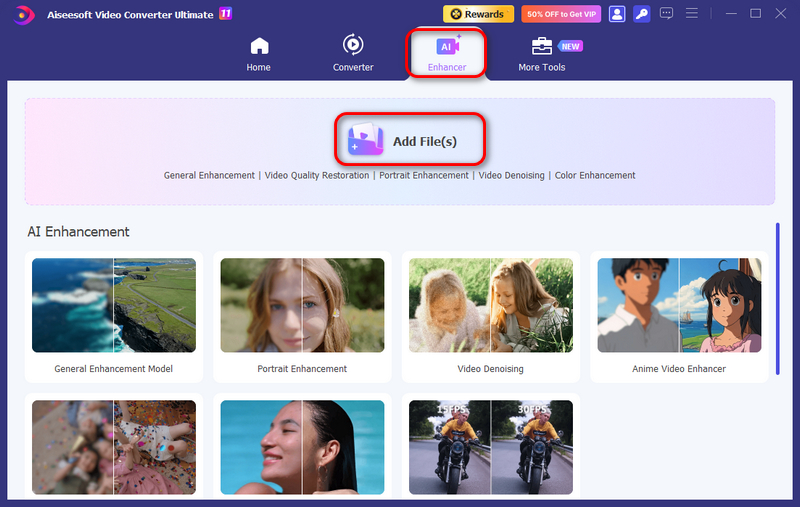Open the Home tab
Screen dimensions: 800x507
tap(259, 55)
